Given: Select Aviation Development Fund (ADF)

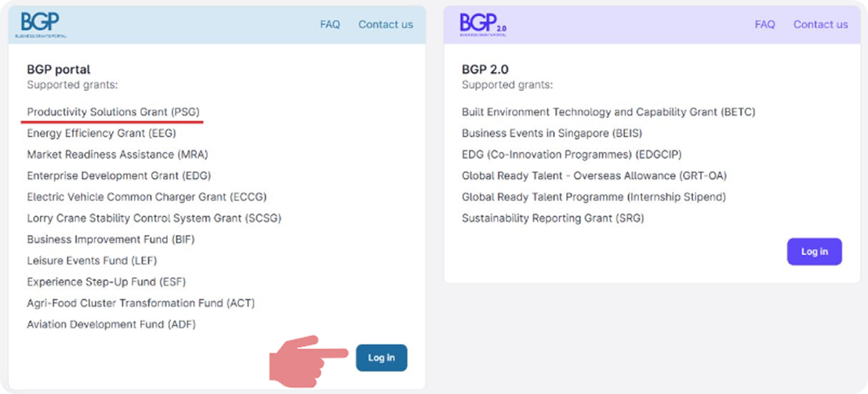Looking at the screenshot, I should click(x=111, y=324).
